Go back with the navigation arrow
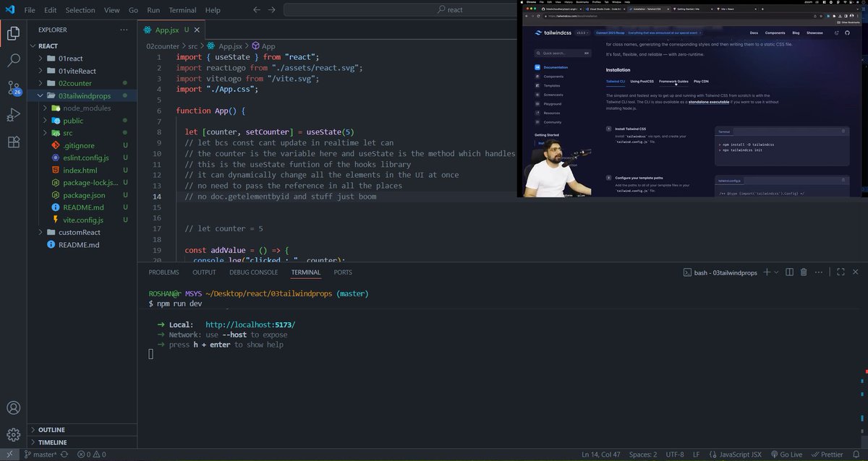Image resolution: width=868 pixels, height=461 pixels. tap(257, 10)
